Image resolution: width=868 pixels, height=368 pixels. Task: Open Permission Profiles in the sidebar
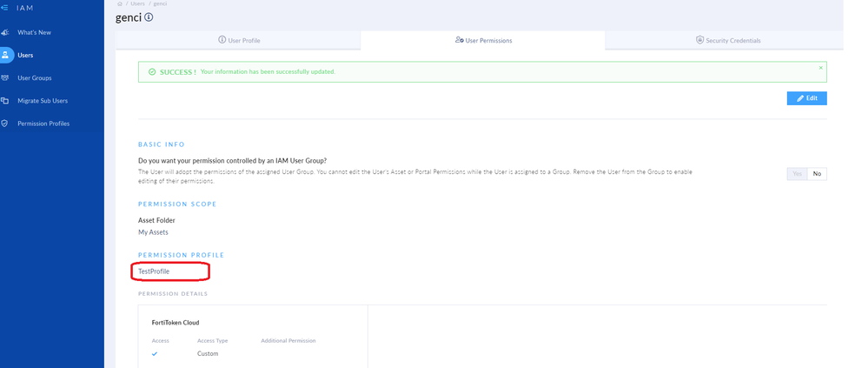(x=43, y=124)
